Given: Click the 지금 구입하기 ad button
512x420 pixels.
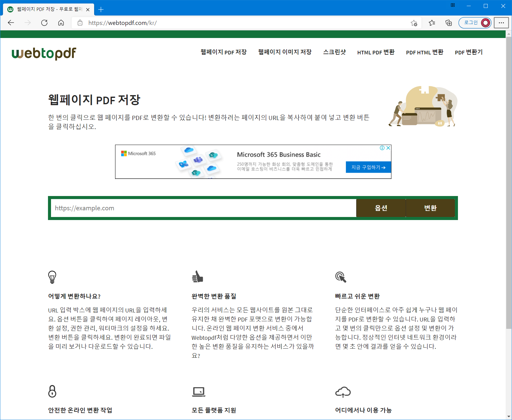Looking at the screenshot, I should (368, 167).
